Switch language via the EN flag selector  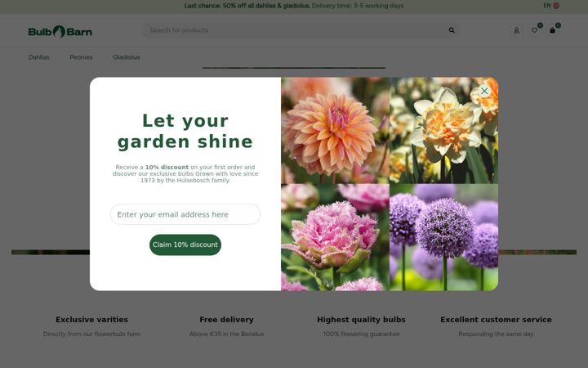pyautogui.click(x=551, y=6)
